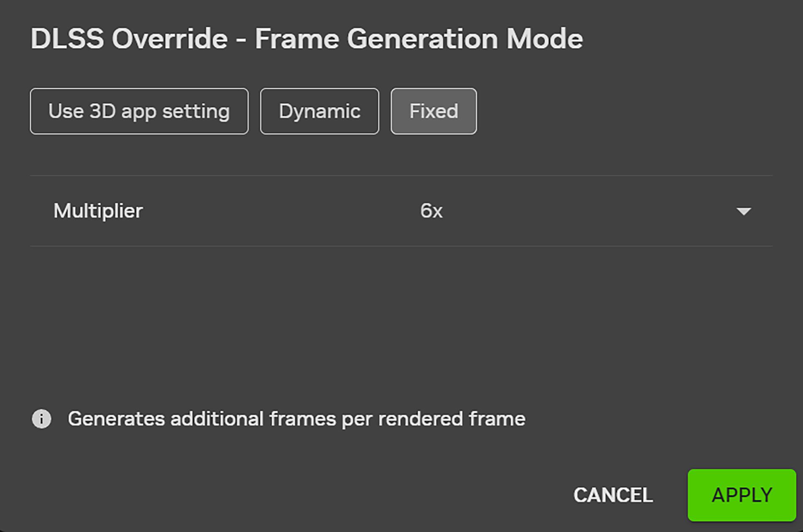The height and width of the screenshot is (532, 803).
Task: Click the currently selected 6x value
Action: 431,211
